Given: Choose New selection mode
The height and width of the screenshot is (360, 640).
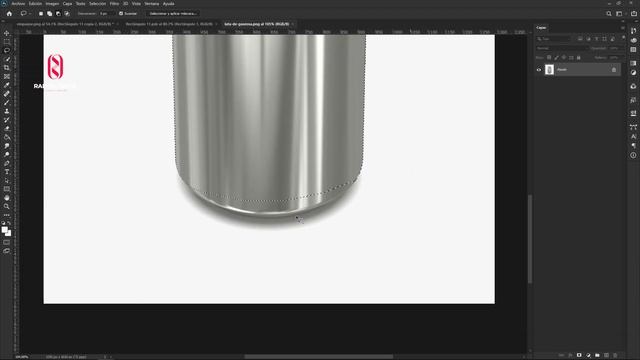Looking at the screenshot, I should pyautogui.click(x=41, y=13).
